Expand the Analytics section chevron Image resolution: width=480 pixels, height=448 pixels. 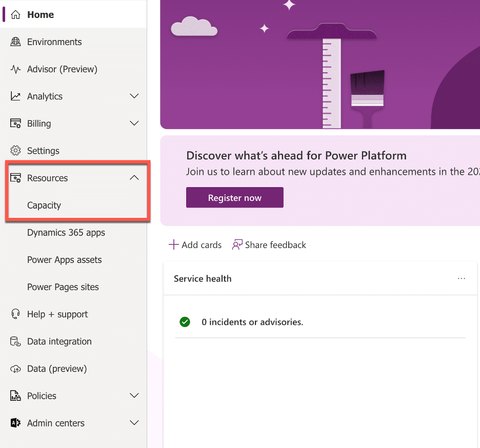[134, 96]
